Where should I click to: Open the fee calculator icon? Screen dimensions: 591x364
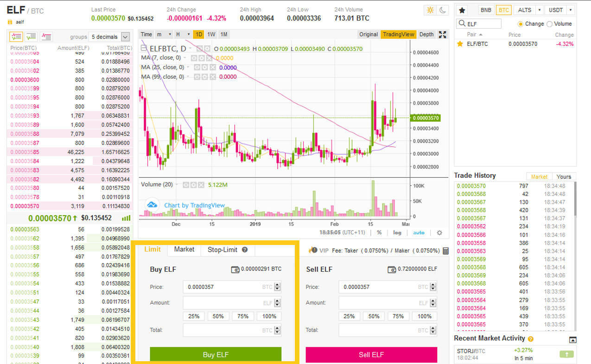coord(445,251)
